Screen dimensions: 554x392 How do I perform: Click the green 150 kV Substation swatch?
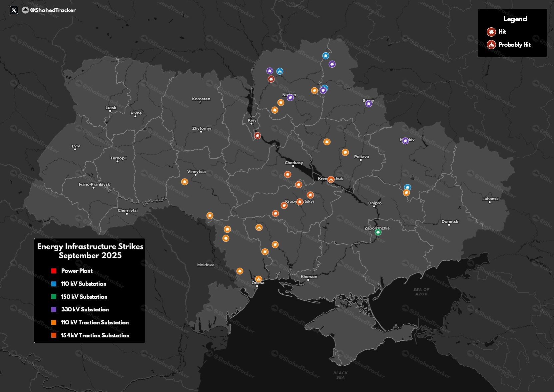click(54, 297)
